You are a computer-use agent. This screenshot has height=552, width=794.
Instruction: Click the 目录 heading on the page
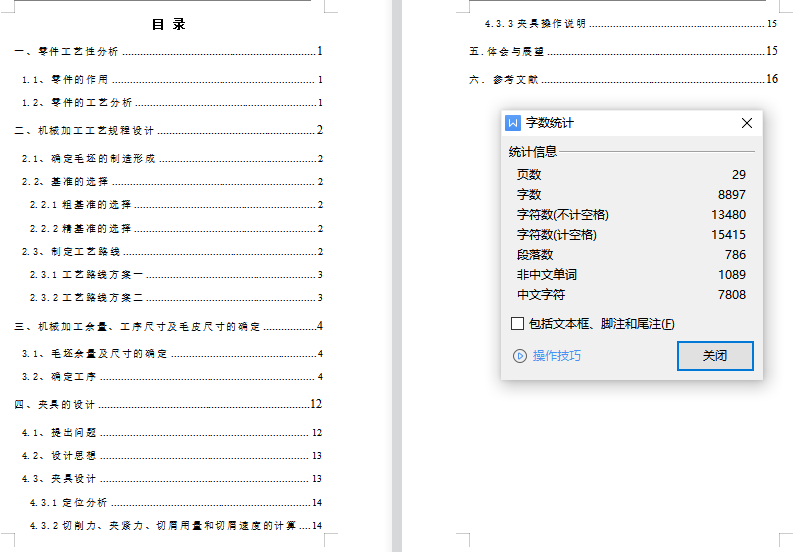tap(168, 24)
